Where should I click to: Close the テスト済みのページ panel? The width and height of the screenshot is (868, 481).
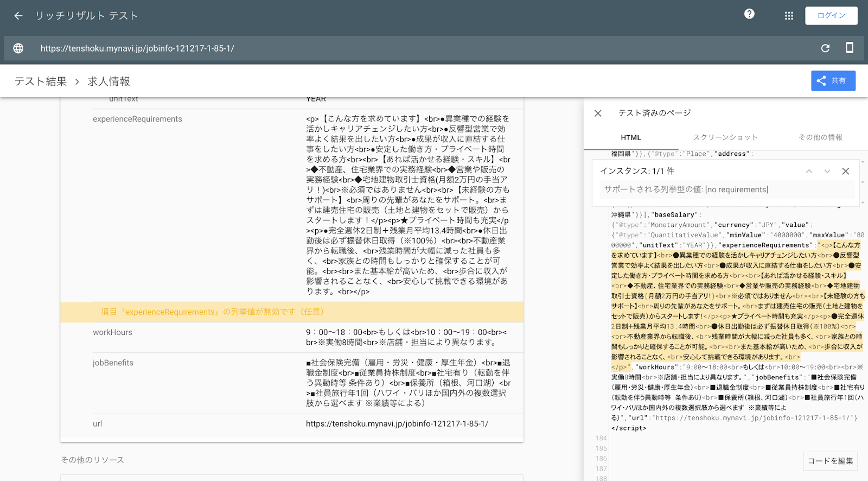(x=598, y=113)
